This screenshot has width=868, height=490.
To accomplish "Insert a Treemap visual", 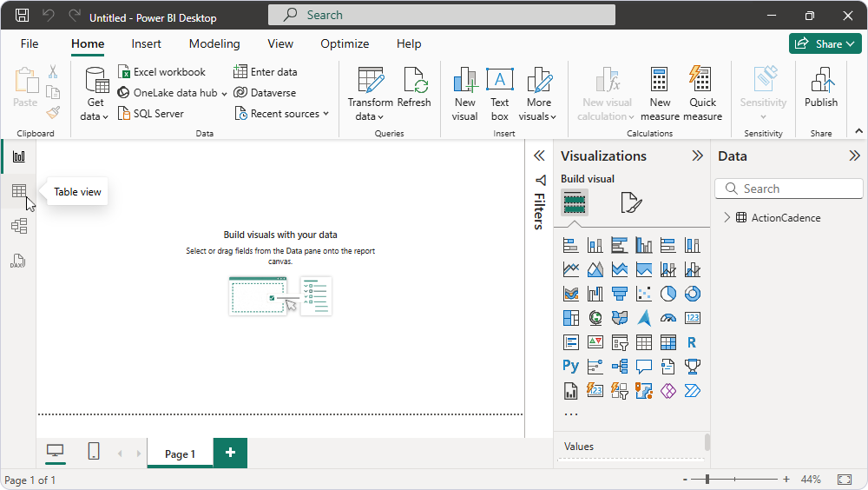I will tap(571, 318).
